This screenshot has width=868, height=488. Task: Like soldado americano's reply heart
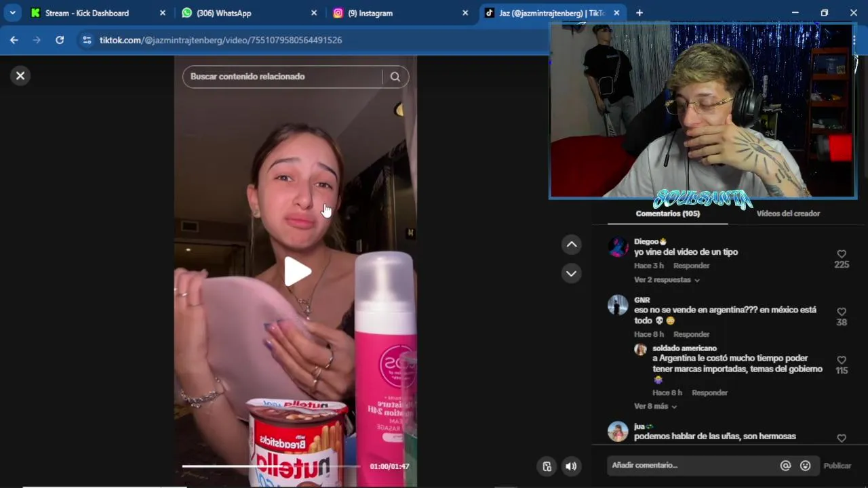[842, 360]
